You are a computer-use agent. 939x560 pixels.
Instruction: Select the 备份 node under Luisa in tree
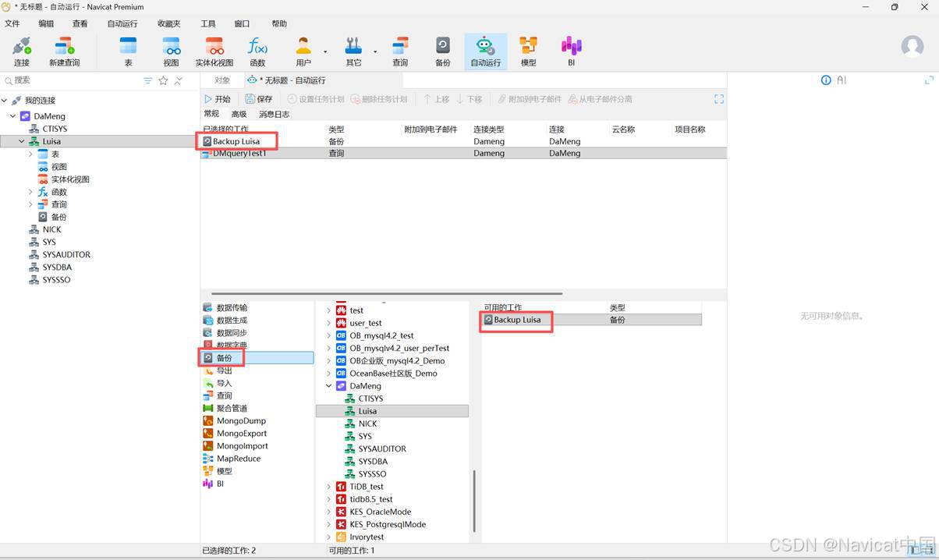58,217
